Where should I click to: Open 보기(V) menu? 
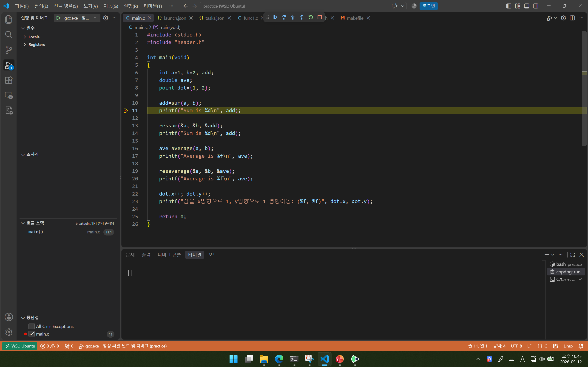90,6
